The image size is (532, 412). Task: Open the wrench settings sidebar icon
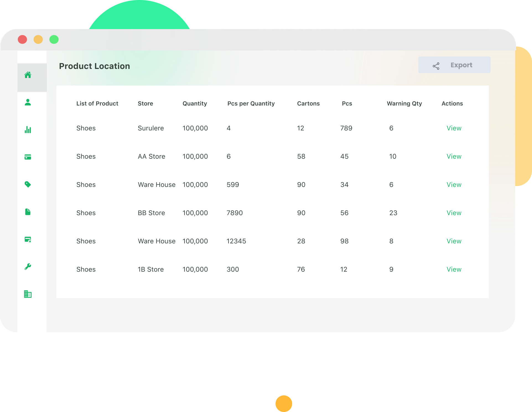coord(28,267)
